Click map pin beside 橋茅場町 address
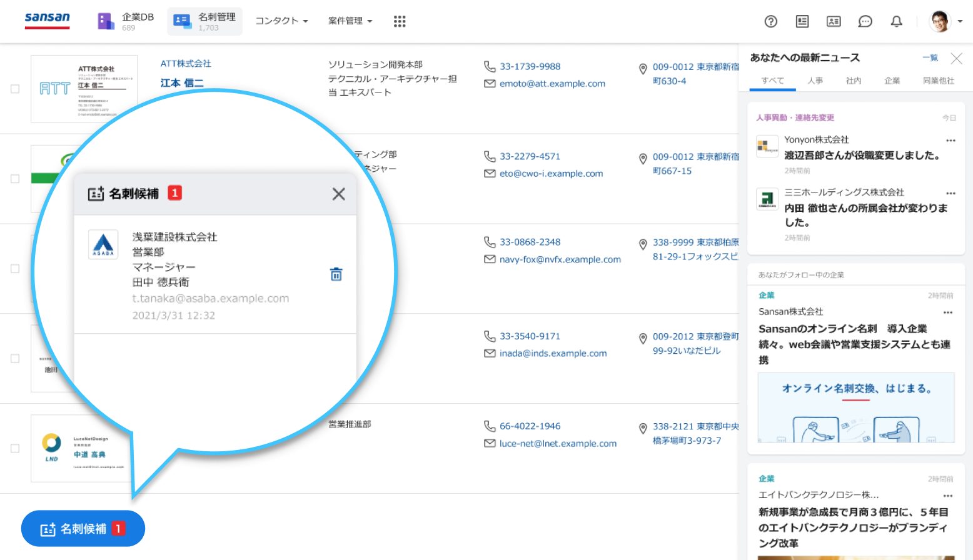Screen dimensions: 973x560 pyautogui.click(x=643, y=429)
